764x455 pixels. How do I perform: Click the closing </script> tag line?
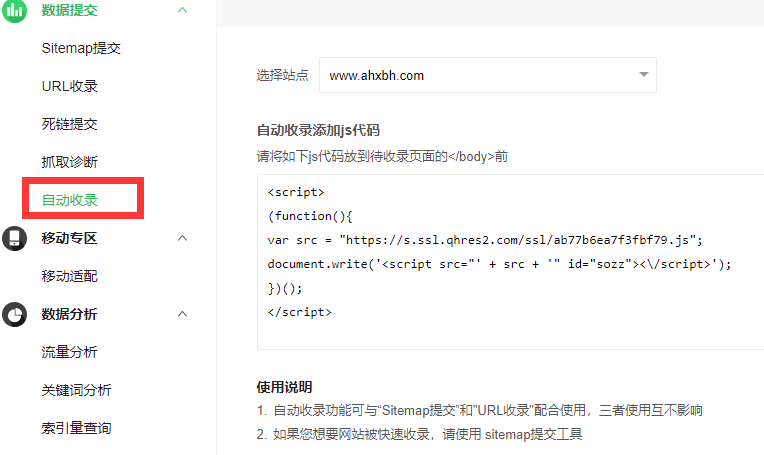[x=300, y=312]
